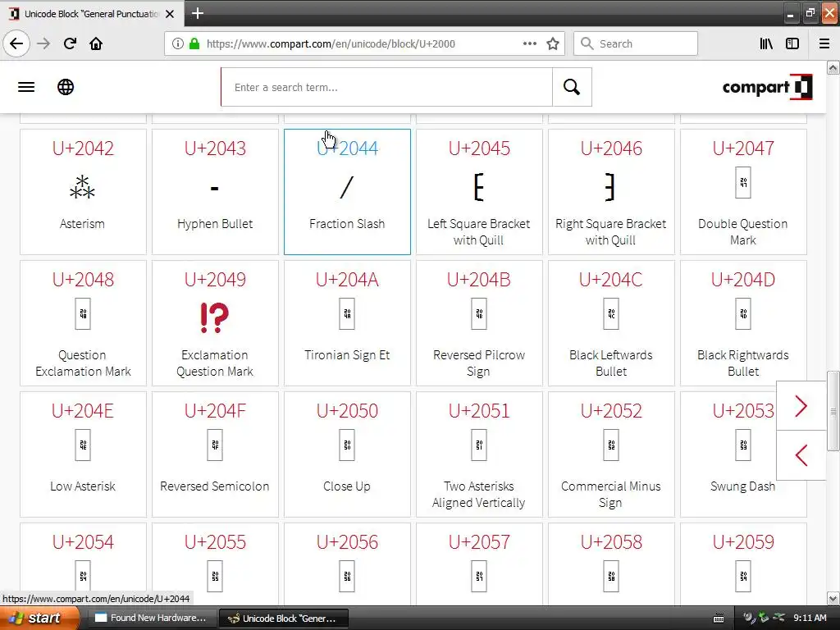840x630 pixels.
Task: Open the U+2047 Double Question Mark card
Action: (743, 192)
